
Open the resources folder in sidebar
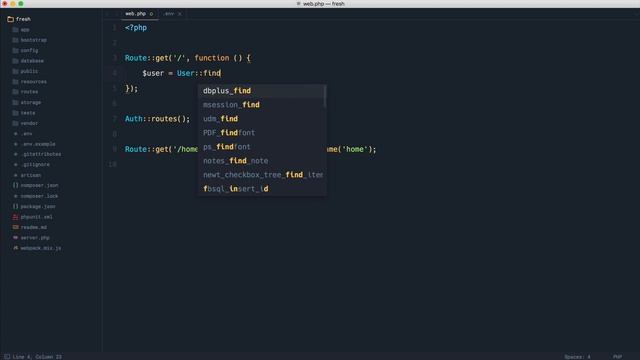(x=33, y=82)
